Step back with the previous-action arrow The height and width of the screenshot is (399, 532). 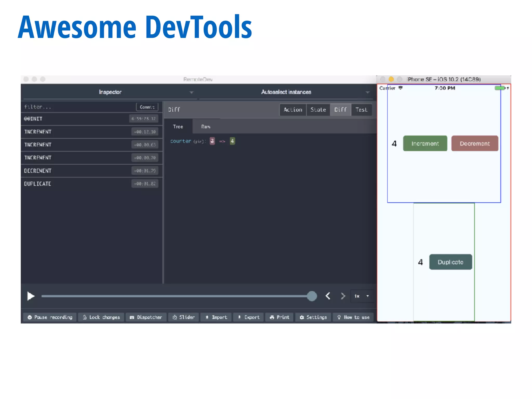click(x=328, y=296)
